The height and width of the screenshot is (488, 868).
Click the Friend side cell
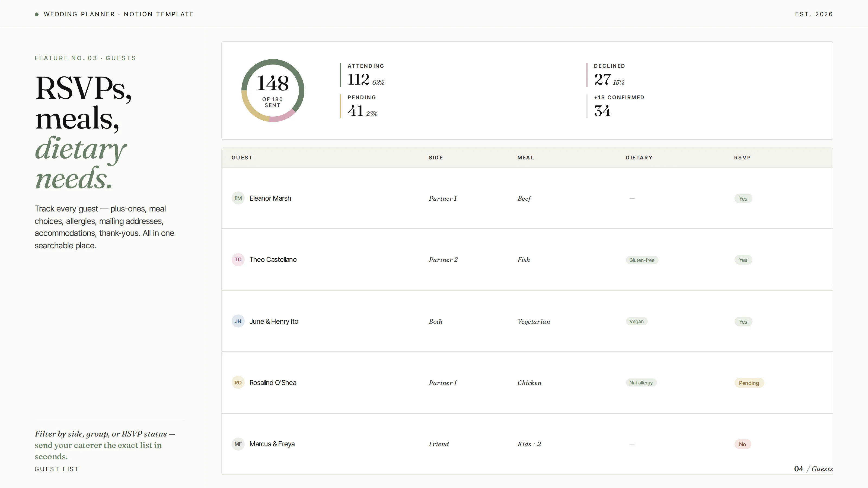click(x=439, y=444)
